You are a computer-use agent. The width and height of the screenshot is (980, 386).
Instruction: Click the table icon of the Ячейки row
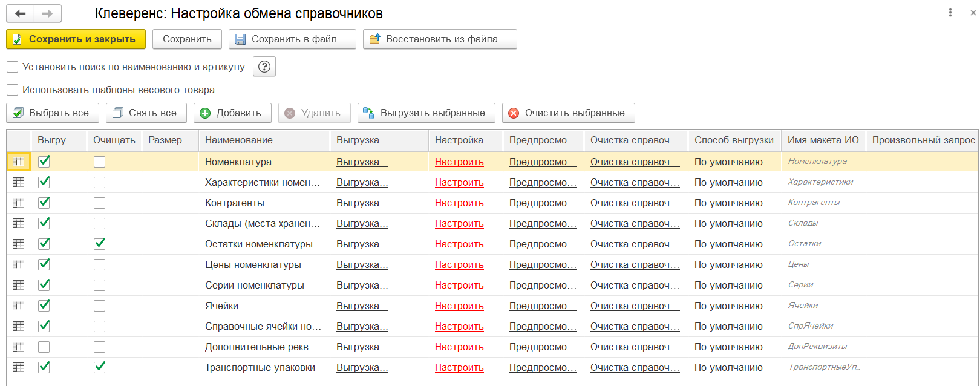click(x=19, y=306)
